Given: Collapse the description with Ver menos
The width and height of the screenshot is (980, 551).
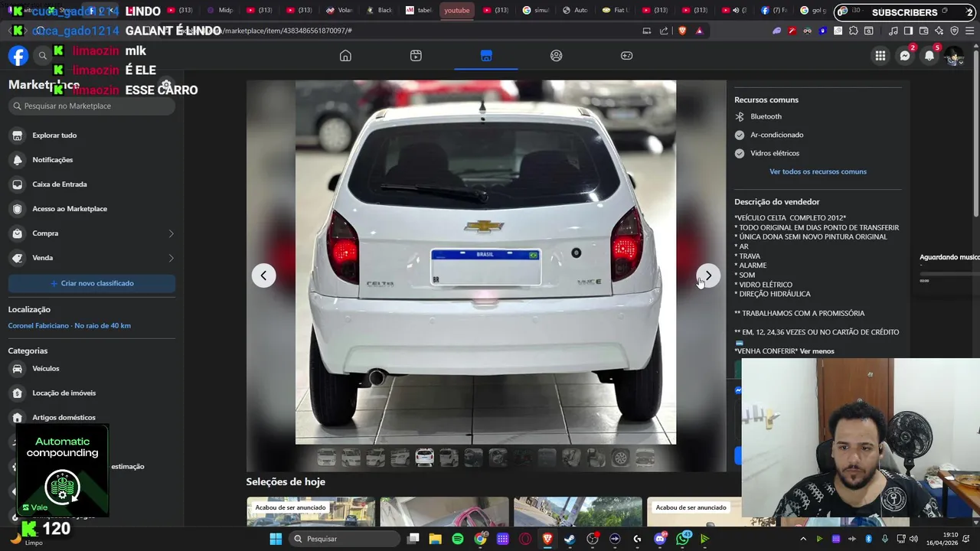Looking at the screenshot, I should [x=817, y=351].
